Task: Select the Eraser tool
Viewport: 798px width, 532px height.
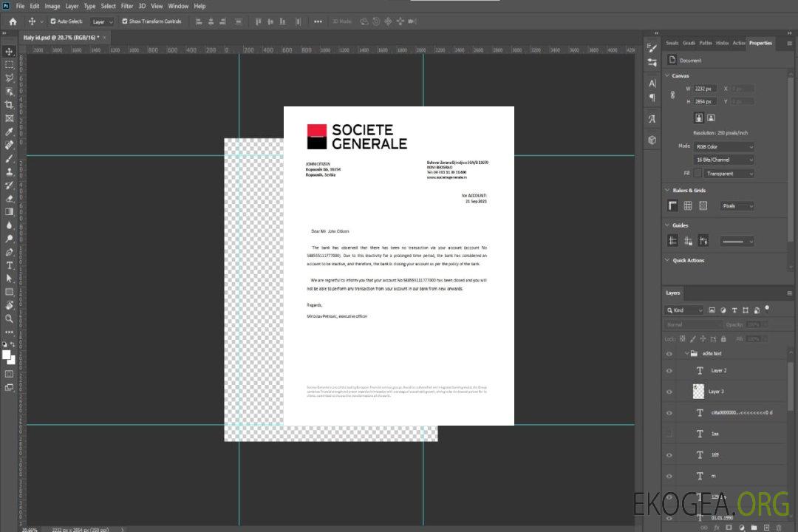Action: coord(9,199)
